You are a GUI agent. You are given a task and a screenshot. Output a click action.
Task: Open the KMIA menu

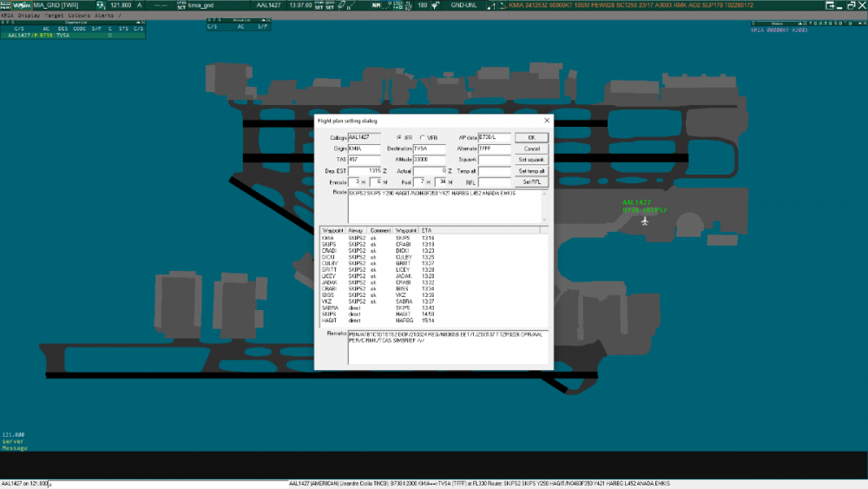click(x=7, y=16)
